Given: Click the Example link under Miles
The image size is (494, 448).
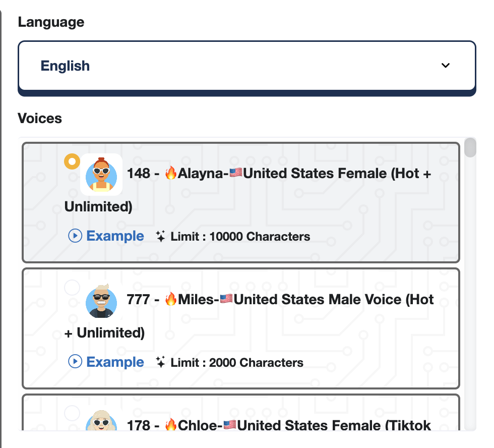Looking at the screenshot, I should (115, 362).
